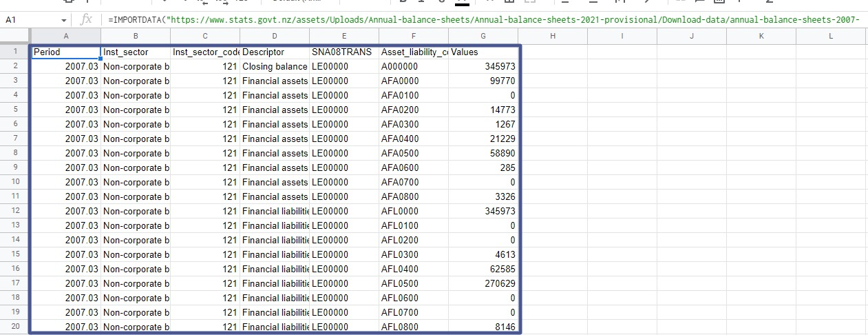
Task: Select the value 270629
Action: point(483,283)
